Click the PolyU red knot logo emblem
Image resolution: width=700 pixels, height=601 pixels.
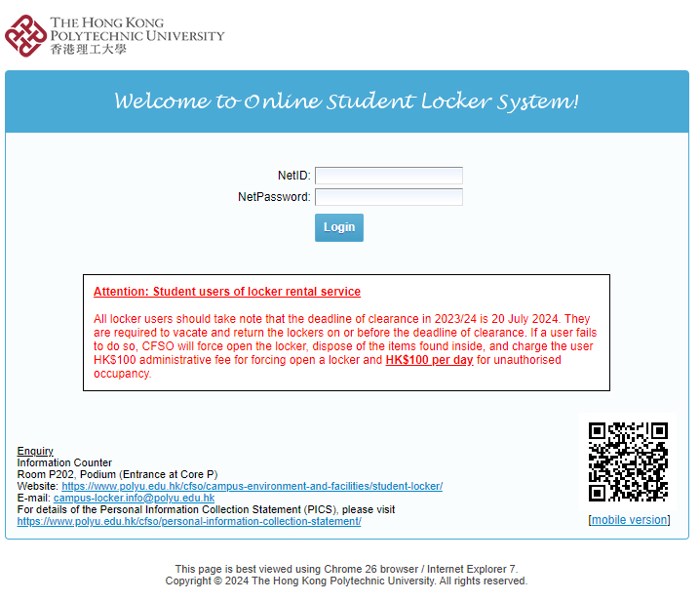pos(25,35)
